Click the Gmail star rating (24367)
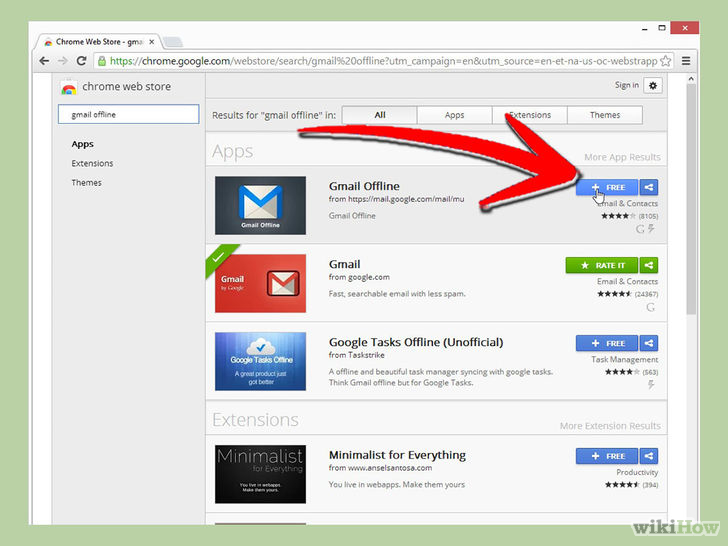The image size is (728, 546). click(x=614, y=294)
